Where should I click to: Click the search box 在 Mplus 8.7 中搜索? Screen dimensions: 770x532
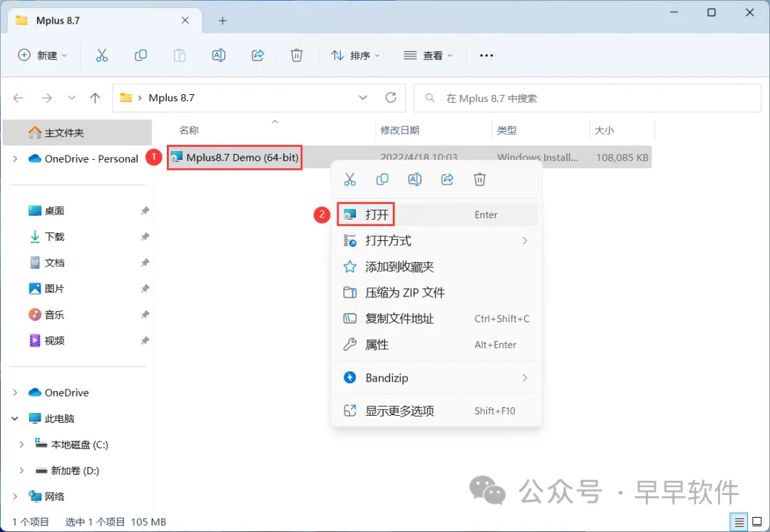587,98
